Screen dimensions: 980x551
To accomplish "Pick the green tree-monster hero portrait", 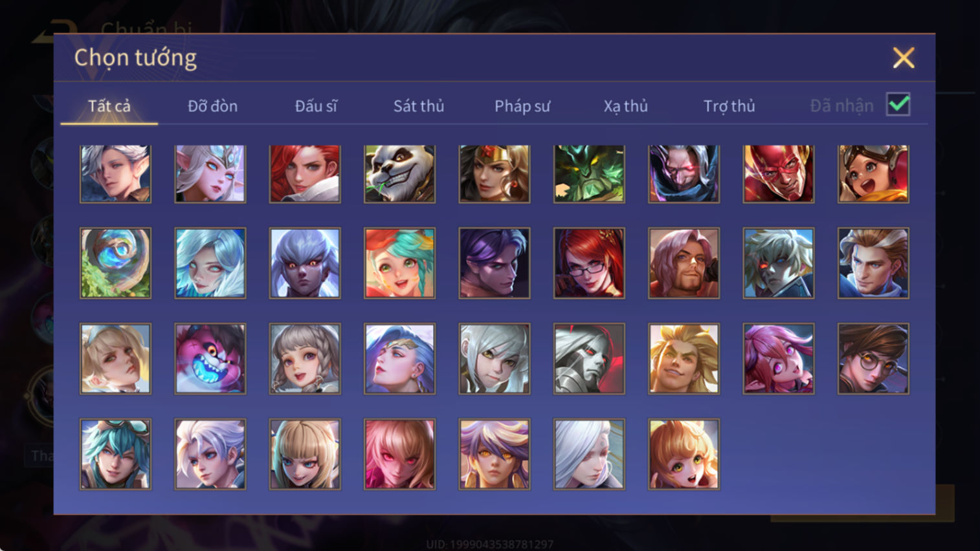I will click(589, 174).
